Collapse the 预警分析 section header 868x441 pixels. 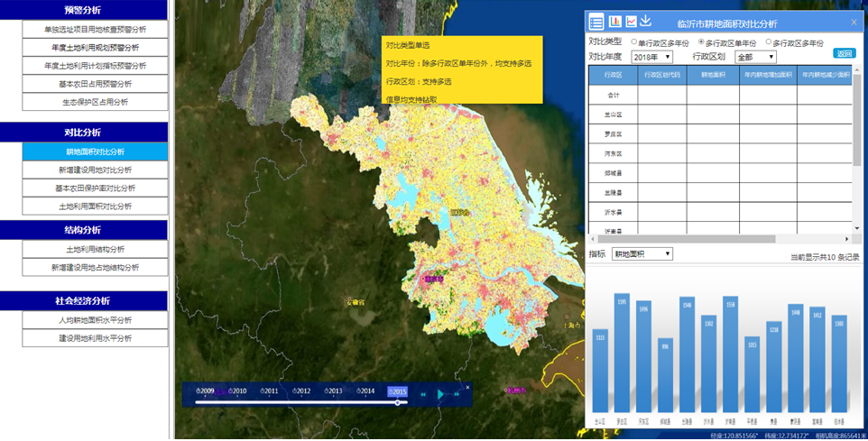(84, 10)
